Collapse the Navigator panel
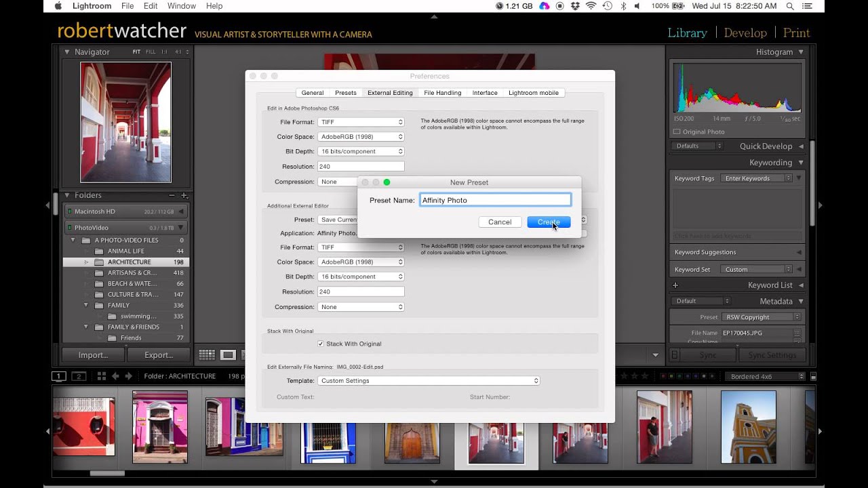Image resolution: width=868 pixels, height=488 pixels. (67, 52)
